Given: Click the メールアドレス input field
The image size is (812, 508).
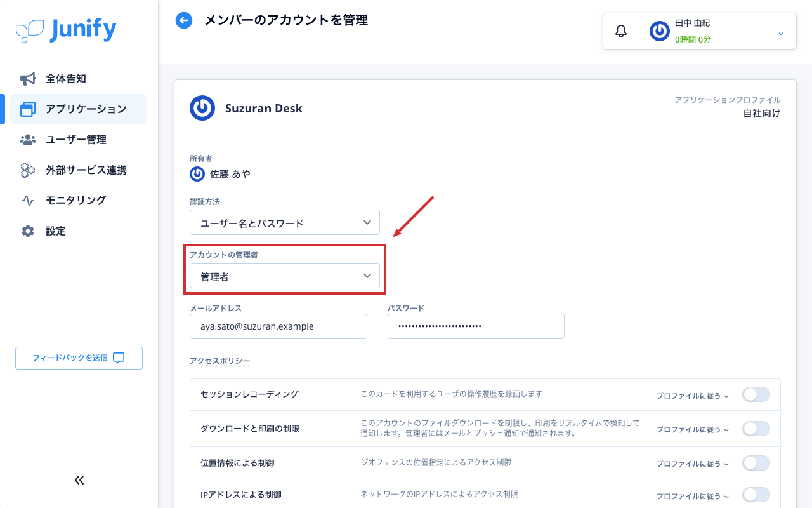Looking at the screenshot, I should click(x=278, y=326).
